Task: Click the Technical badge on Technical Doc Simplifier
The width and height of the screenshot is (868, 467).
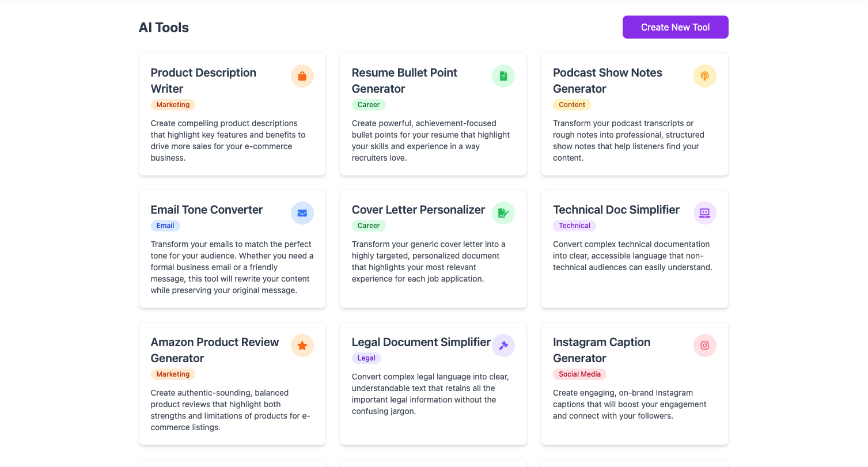Action: point(574,225)
